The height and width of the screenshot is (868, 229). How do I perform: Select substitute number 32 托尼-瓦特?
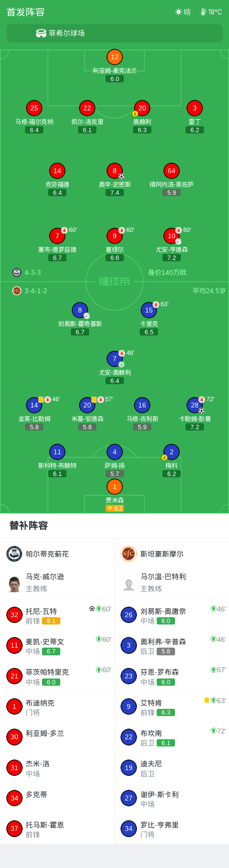pos(57,615)
